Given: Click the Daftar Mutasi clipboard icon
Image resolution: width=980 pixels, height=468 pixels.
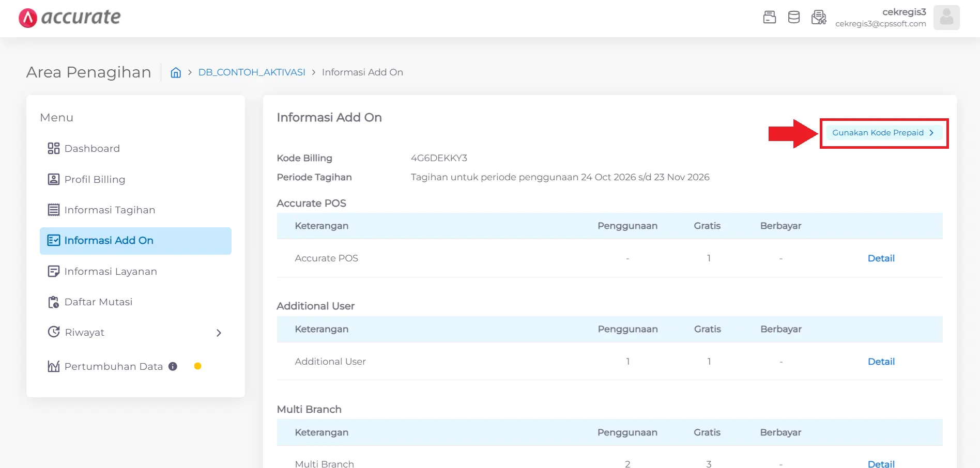Looking at the screenshot, I should click(x=54, y=302).
